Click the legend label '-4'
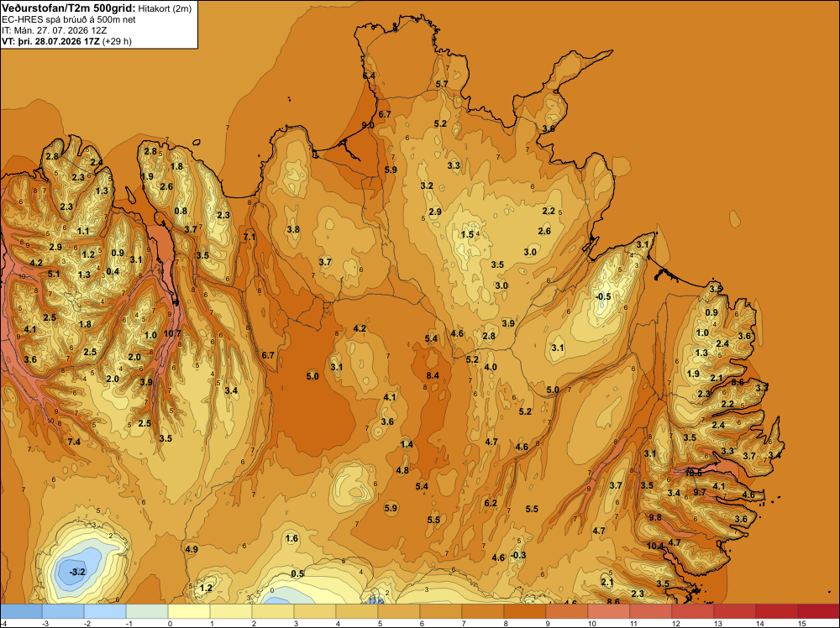Image resolution: width=840 pixels, height=628 pixels. coord(4,623)
